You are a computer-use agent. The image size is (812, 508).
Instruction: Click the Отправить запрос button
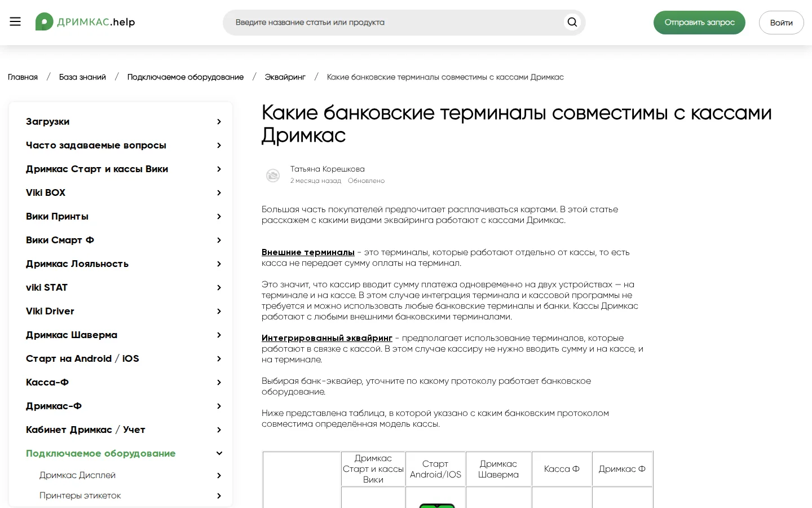point(699,23)
